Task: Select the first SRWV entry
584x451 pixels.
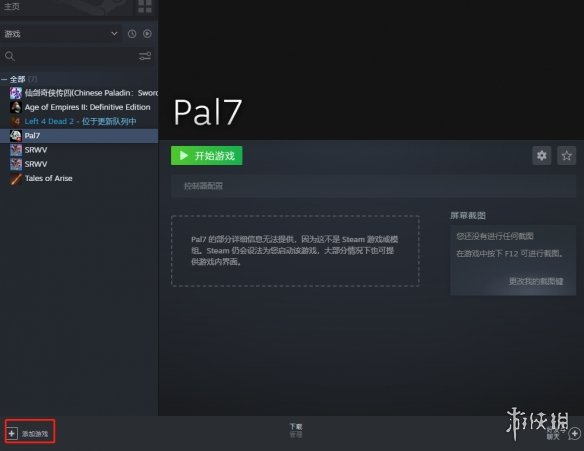Action: tap(79, 150)
